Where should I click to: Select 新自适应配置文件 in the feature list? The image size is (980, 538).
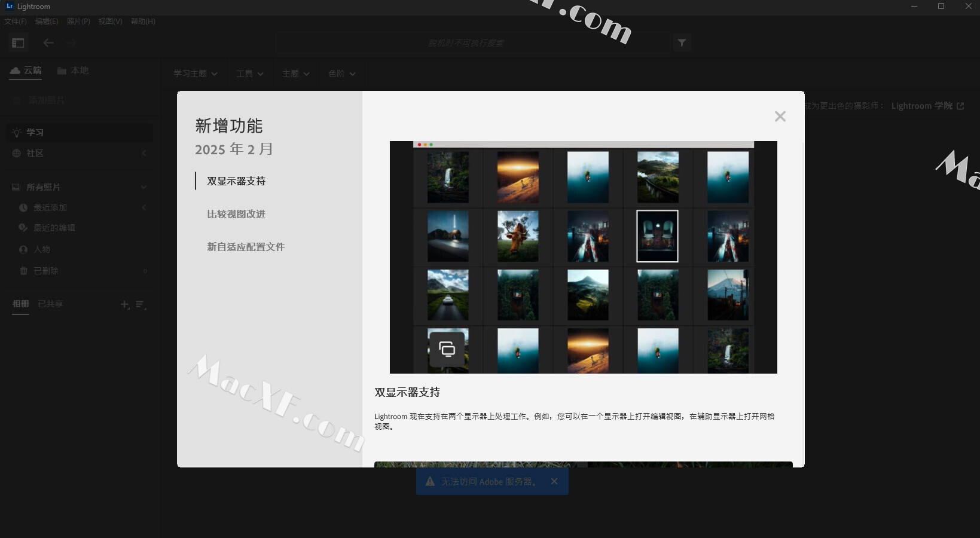pos(246,247)
